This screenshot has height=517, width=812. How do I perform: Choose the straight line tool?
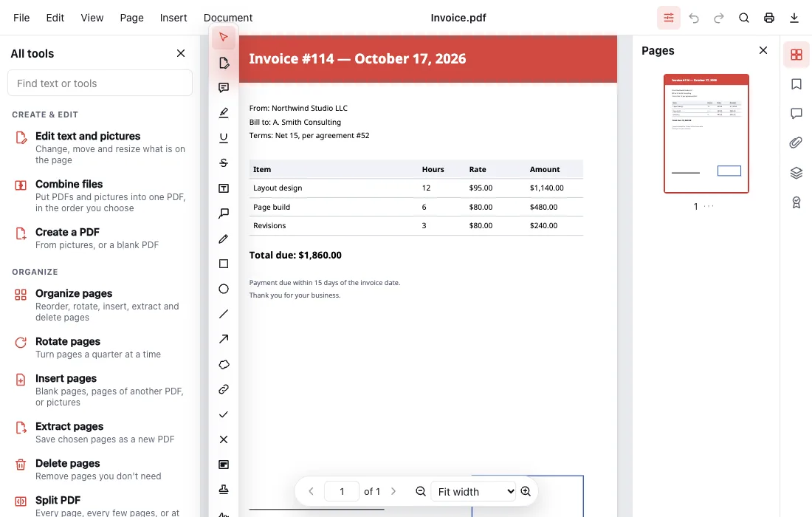[x=223, y=314]
